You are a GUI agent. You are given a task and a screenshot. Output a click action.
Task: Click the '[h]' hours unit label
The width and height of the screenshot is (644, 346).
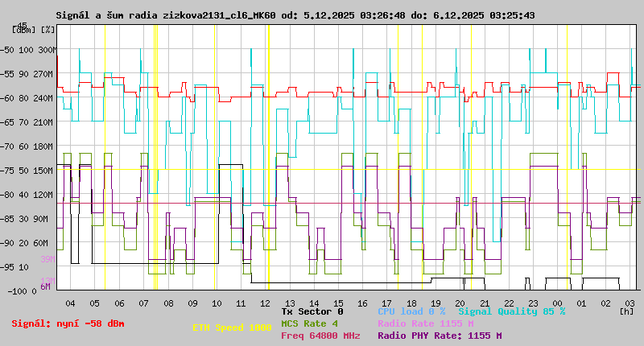pyautogui.click(x=626, y=311)
